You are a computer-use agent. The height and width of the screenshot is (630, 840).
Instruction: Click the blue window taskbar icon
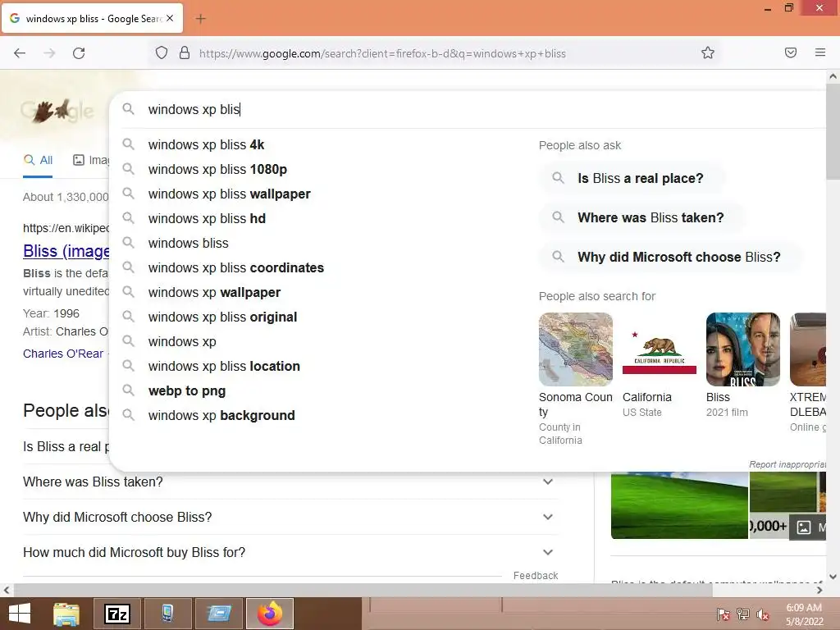click(x=219, y=614)
